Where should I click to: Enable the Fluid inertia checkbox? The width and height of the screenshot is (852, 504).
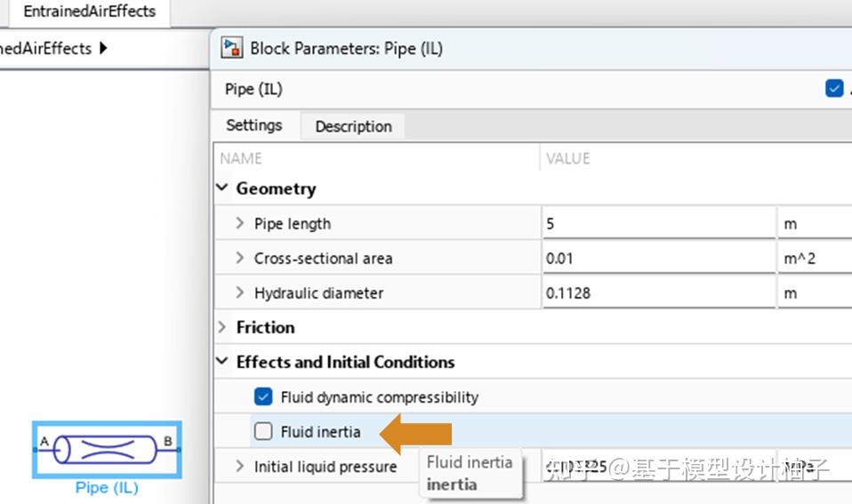[x=263, y=432]
